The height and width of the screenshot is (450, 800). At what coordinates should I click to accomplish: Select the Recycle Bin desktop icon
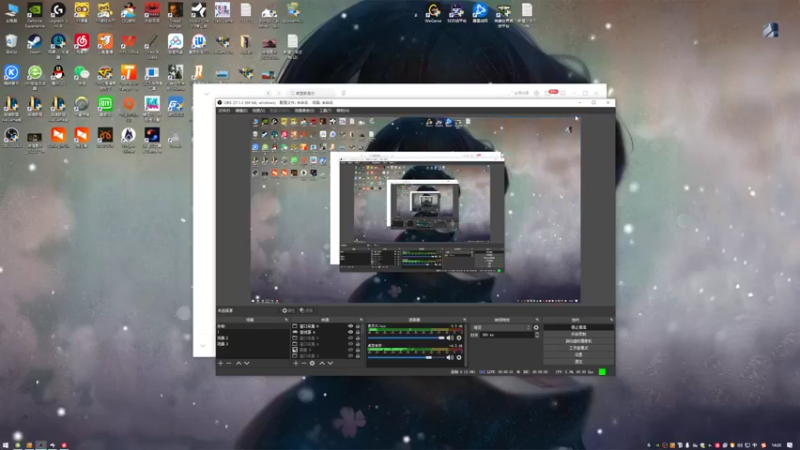click(11, 44)
